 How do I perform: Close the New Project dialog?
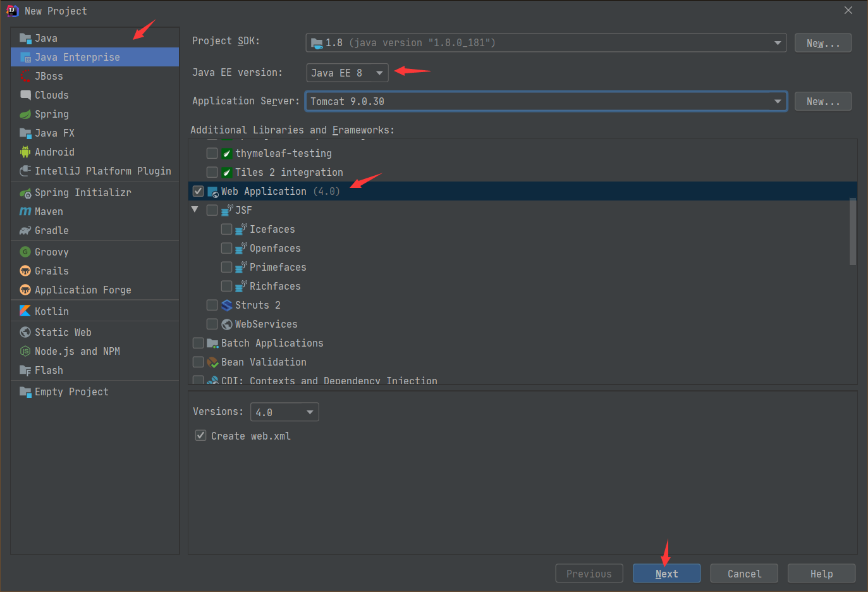pyautogui.click(x=848, y=10)
